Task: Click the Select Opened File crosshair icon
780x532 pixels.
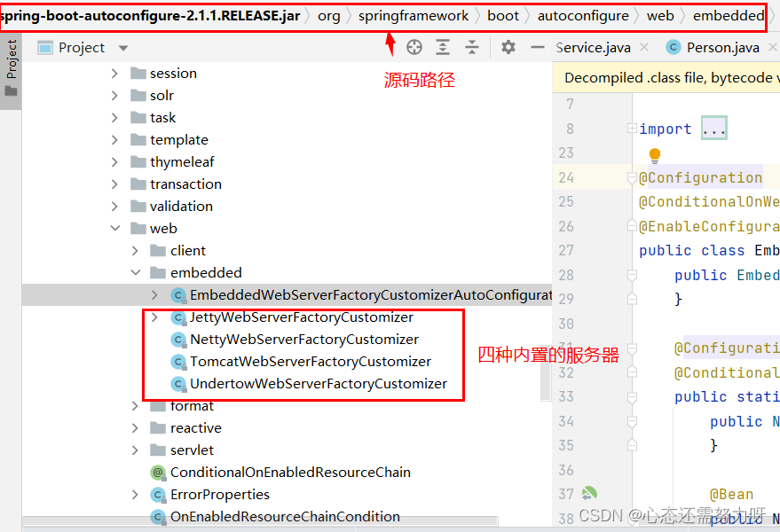Action: point(414,47)
